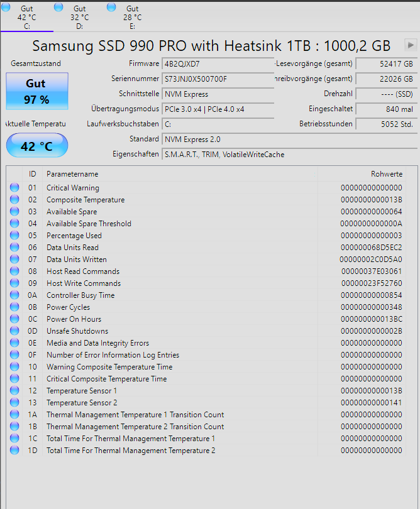Click raw value 00000000000141
This screenshot has height=509, width=420.
[x=372, y=403]
